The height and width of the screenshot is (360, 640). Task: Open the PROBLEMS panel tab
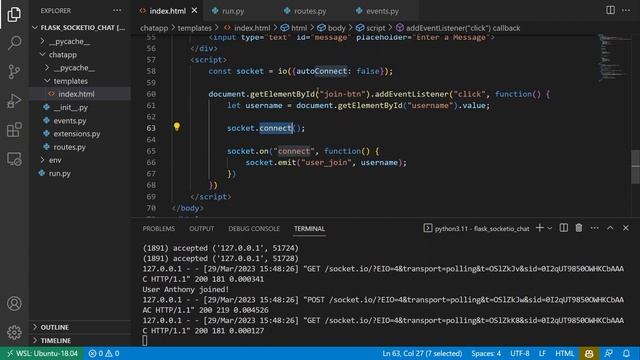159,229
